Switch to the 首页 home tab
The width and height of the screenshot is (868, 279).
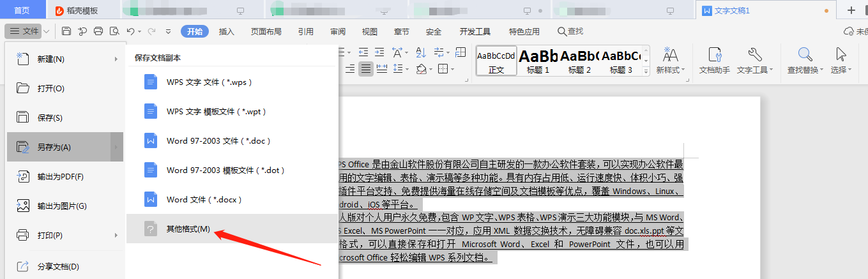point(22,11)
